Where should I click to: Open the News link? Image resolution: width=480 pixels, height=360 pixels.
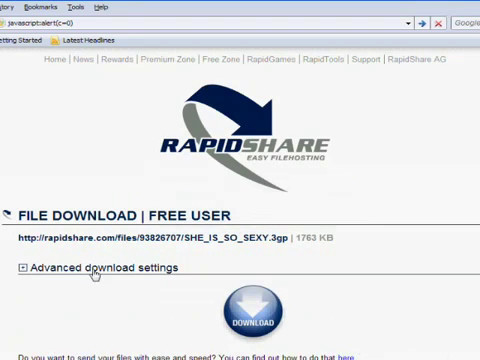click(83, 59)
